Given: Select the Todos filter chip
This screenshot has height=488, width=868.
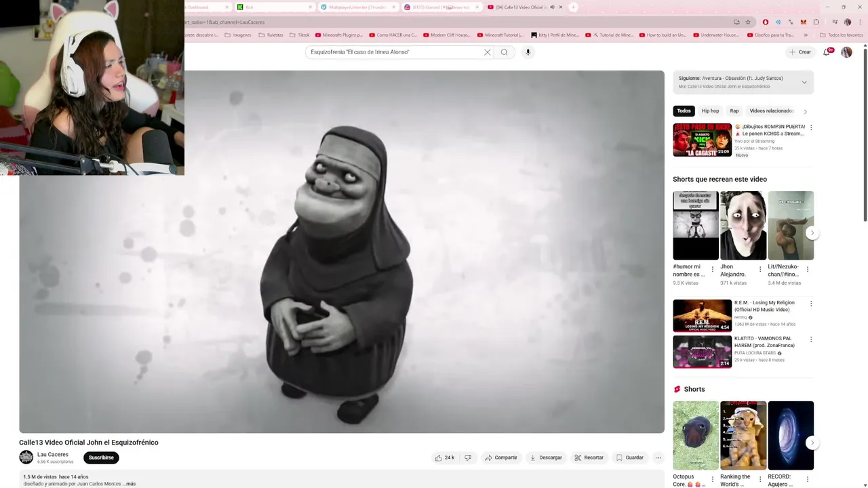Looking at the screenshot, I should coord(684,111).
